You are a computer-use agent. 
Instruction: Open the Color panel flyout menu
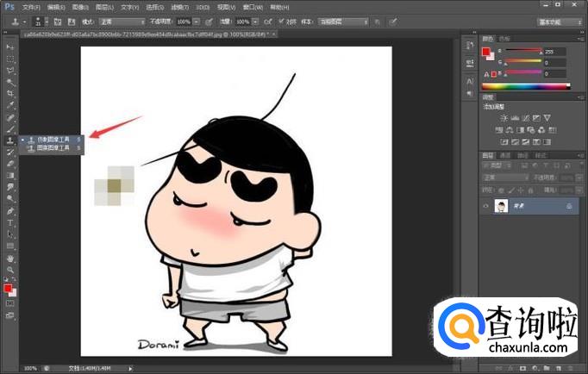[581, 39]
